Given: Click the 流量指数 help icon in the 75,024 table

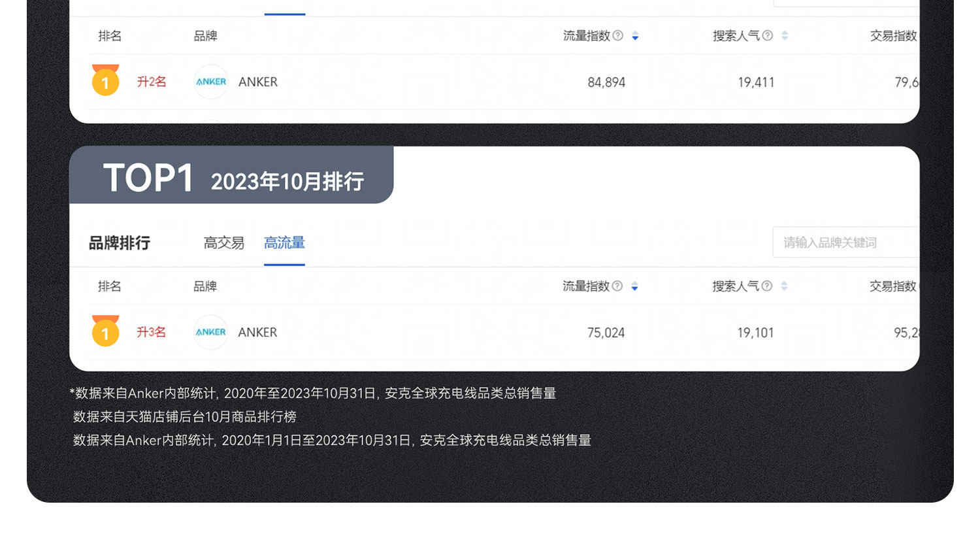Looking at the screenshot, I should click(x=617, y=286).
